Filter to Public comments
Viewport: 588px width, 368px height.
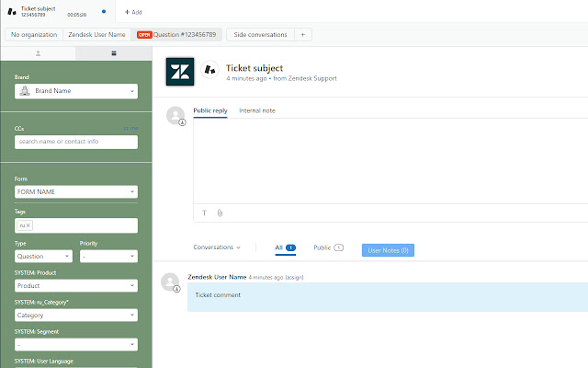coord(329,247)
